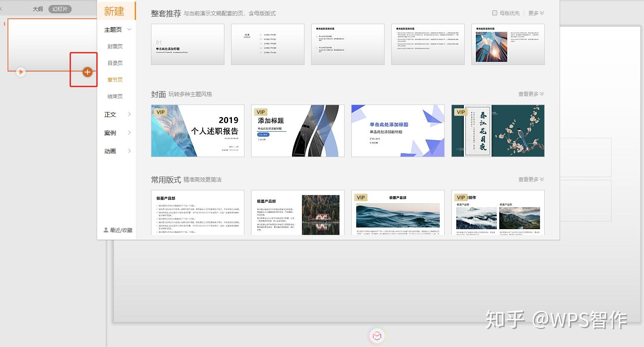Play slide 1 from thumbnail play icon

click(x=20, y=72)
